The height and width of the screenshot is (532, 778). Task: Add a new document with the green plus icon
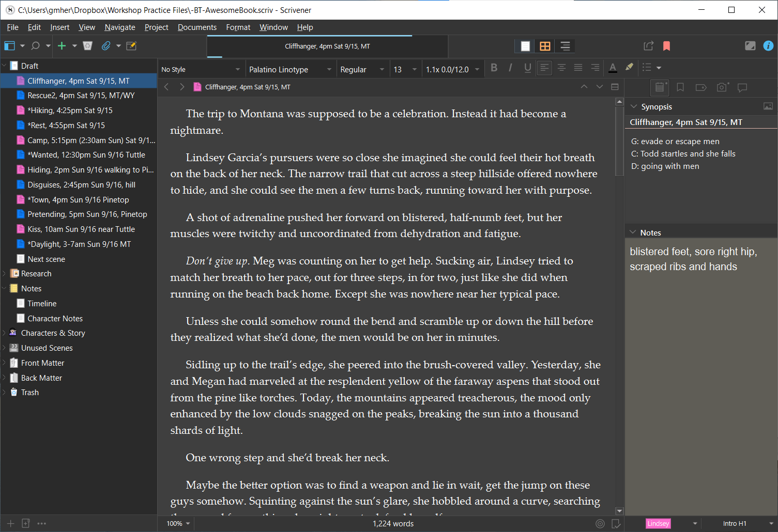point(62,45)
